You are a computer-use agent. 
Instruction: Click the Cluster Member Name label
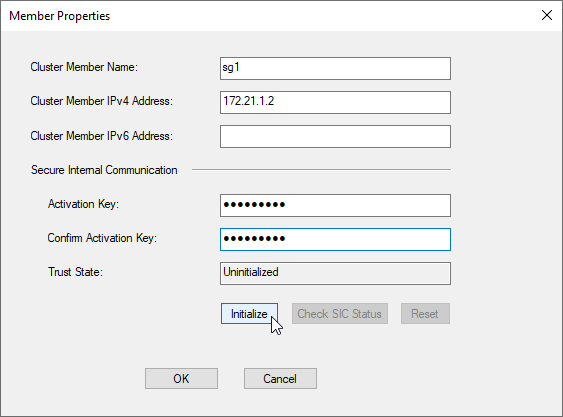click(x=84, y=67)
